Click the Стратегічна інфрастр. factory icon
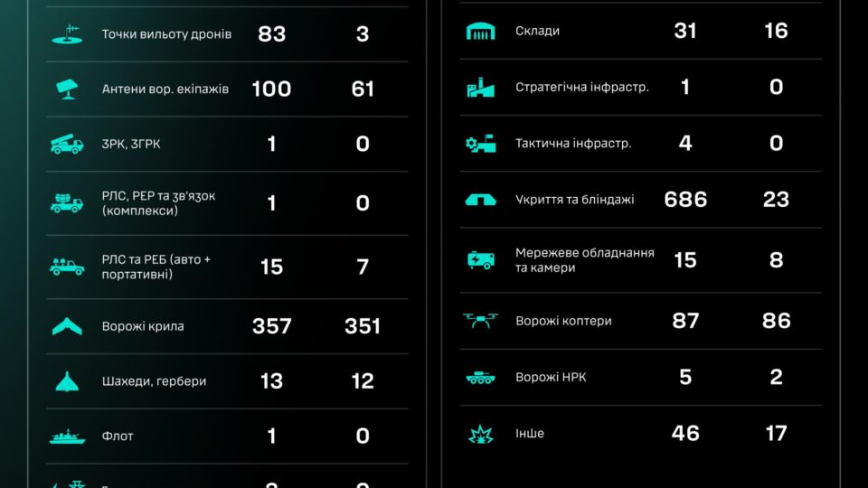 480,88
